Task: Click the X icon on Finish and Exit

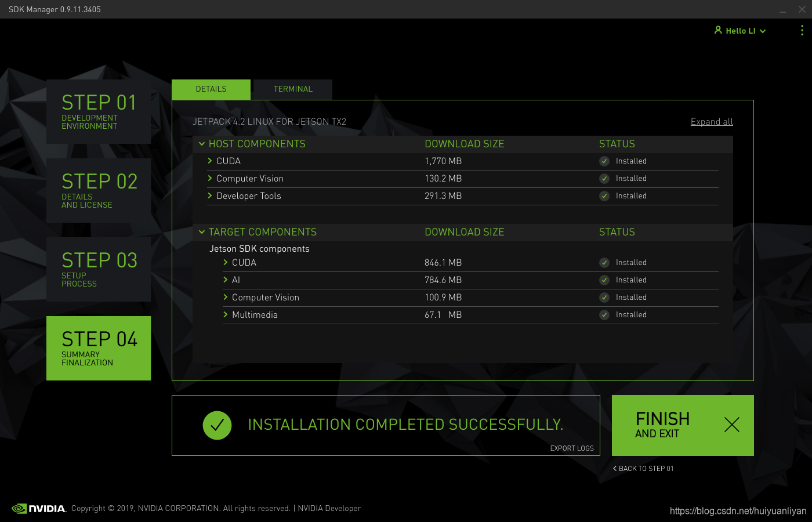Action: [732, 425]
